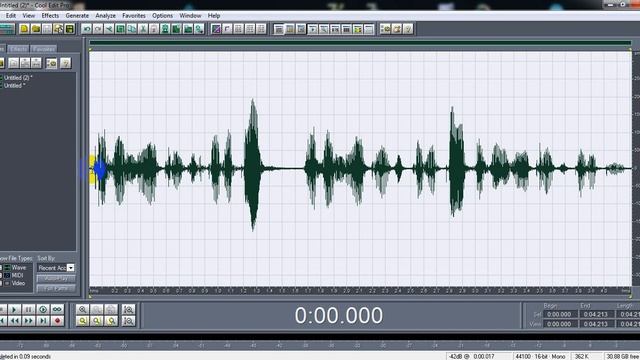
Task: Click '362 K' file size in the status bar
Action: [581, 356]
